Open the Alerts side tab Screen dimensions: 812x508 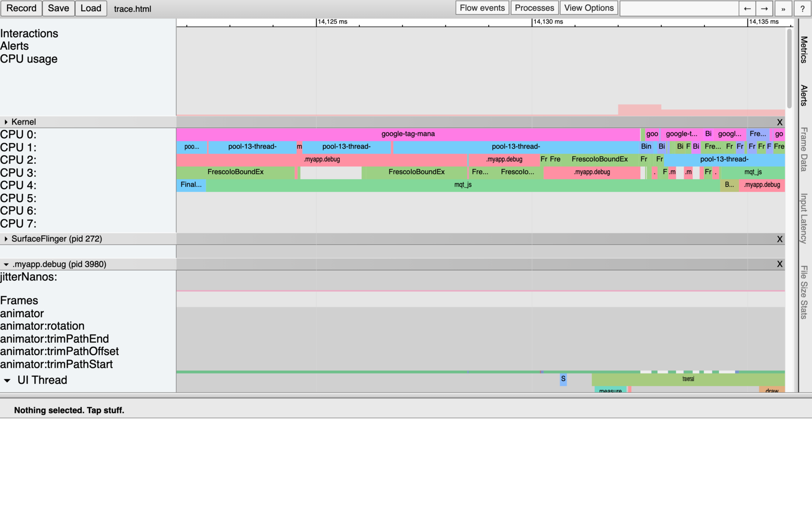[x=804, y=95]
